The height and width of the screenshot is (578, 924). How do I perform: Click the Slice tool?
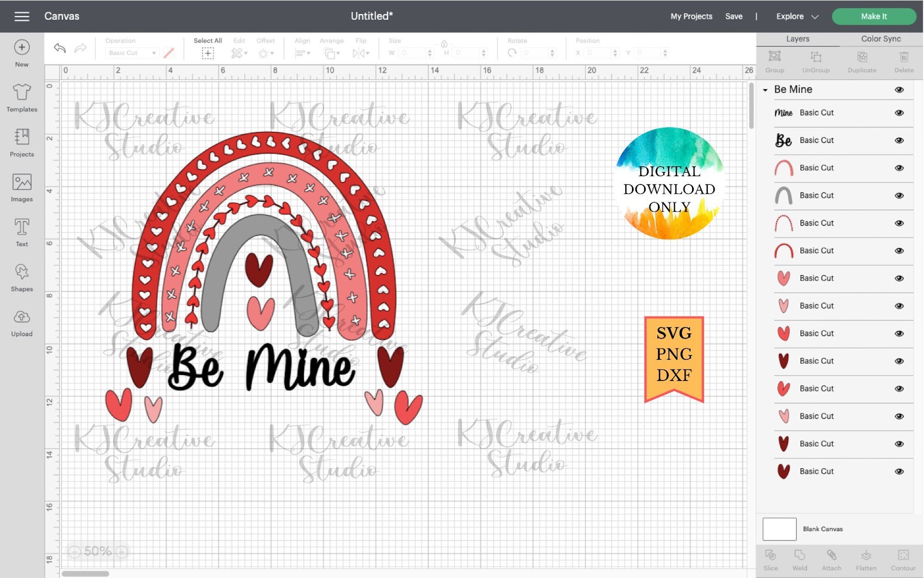pos(771,560)
